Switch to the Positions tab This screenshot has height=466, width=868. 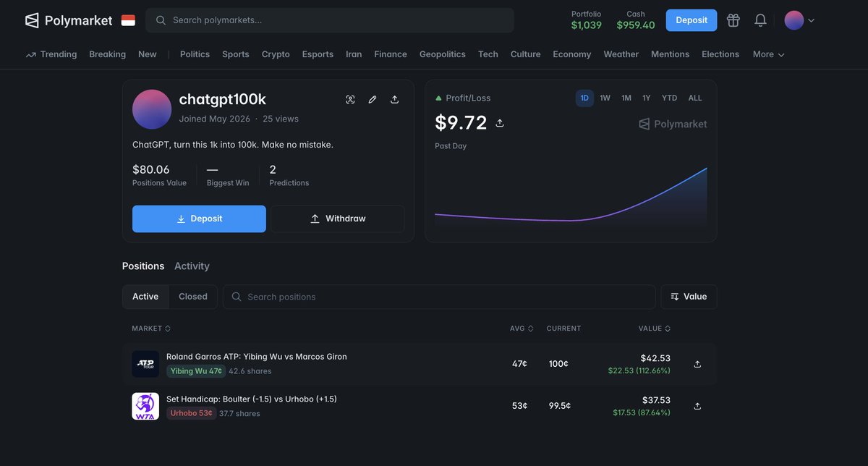[x=143, y=266]
